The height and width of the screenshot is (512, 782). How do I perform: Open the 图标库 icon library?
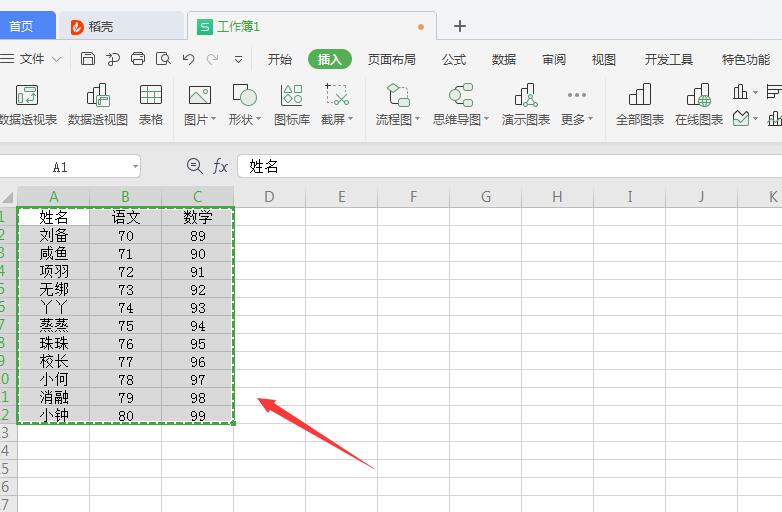pos(292,105)
